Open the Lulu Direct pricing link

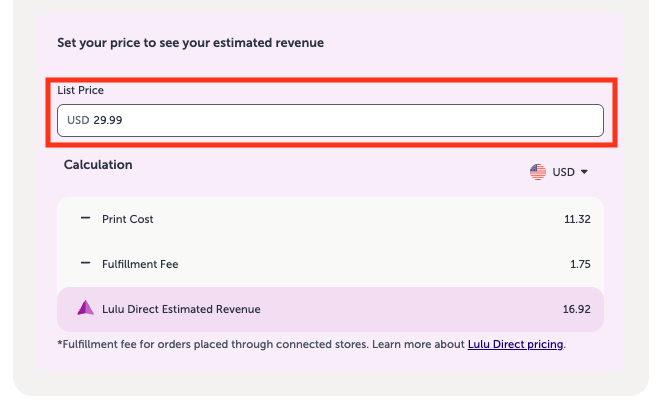tap(515, 344)
